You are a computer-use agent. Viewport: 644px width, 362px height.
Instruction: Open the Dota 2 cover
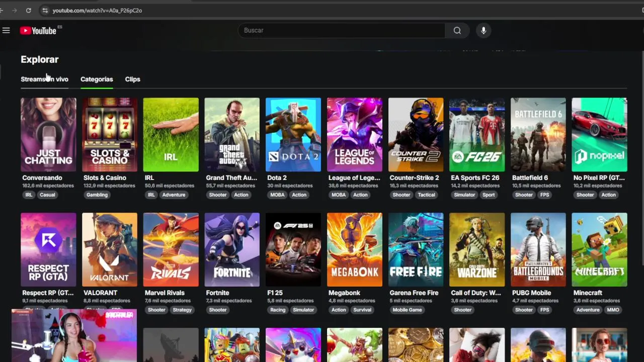click(x=293, y=135)
